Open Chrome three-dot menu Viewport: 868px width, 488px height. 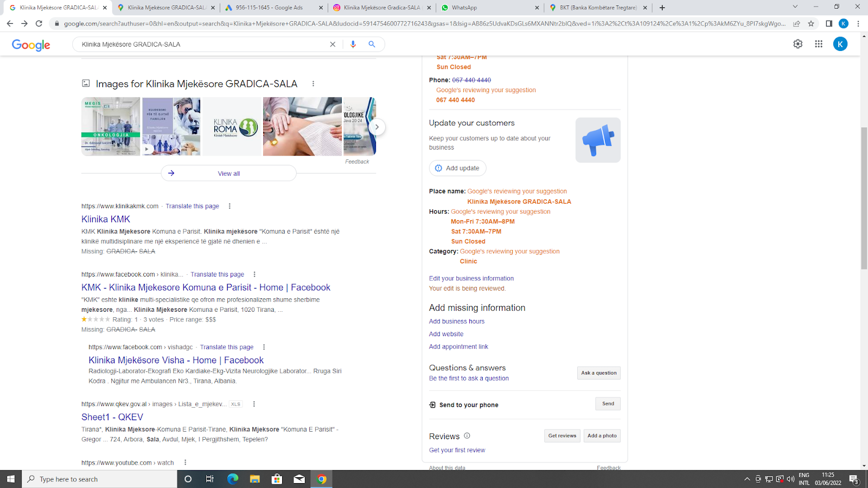click(858, 23)
